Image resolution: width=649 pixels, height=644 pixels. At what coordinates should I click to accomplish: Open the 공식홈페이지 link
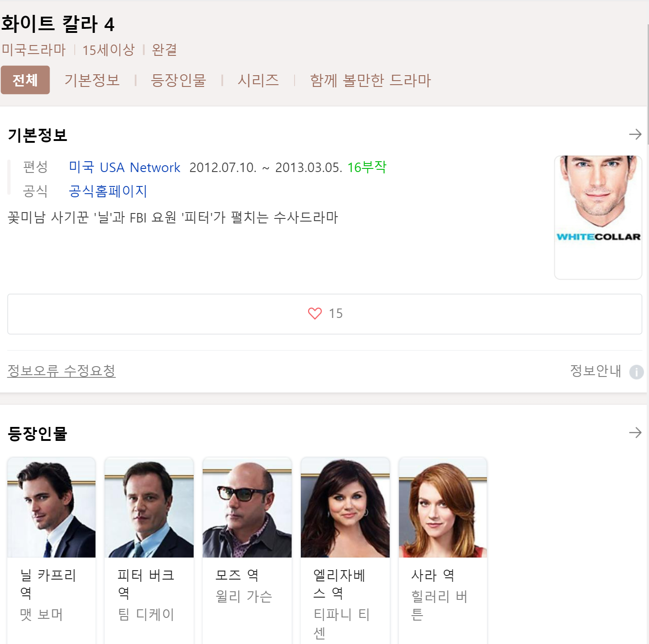coord(108,191)
